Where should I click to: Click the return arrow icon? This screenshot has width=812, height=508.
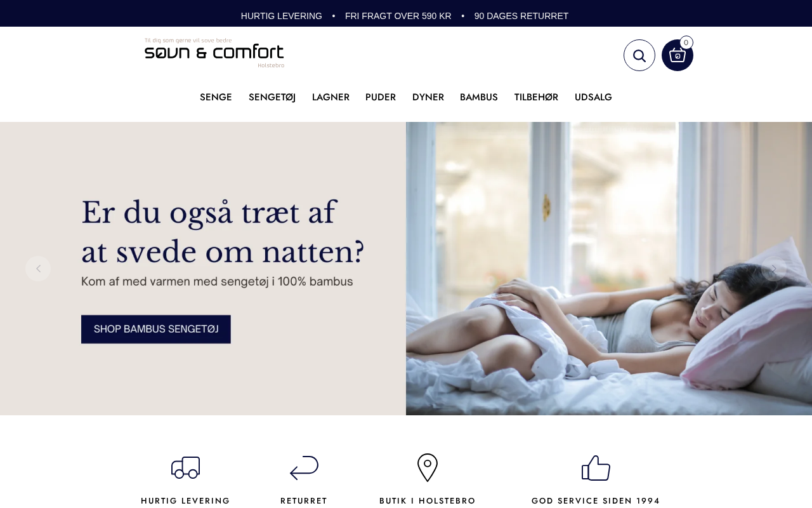tap(304, 467)
